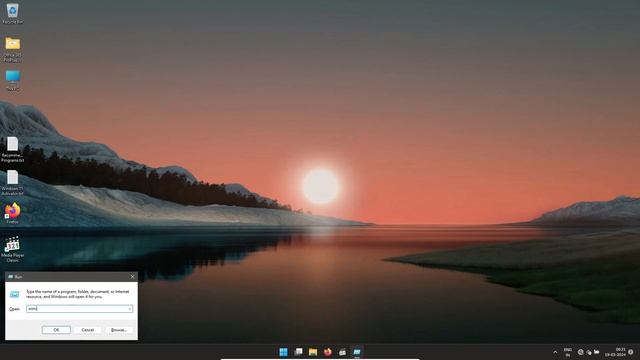
Task: Focus the Run app on the taskbar
Action: 357,352
